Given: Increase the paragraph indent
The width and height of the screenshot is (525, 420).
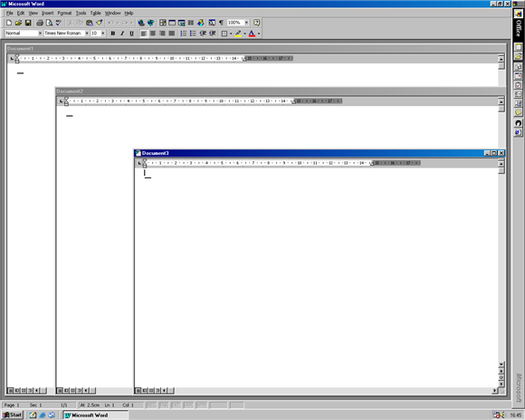Looking at the screenshot, I should click(213, 33).
